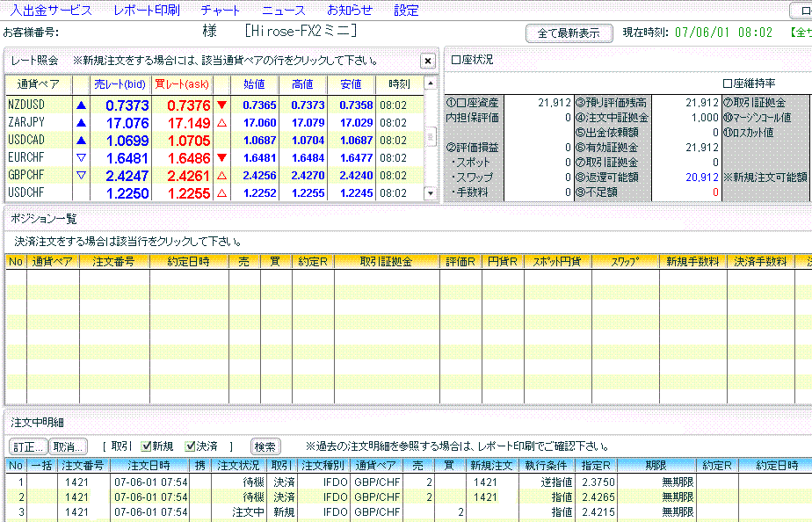
Task: Click the 返還可能額 value 20,912
Action: coord(701,178)
